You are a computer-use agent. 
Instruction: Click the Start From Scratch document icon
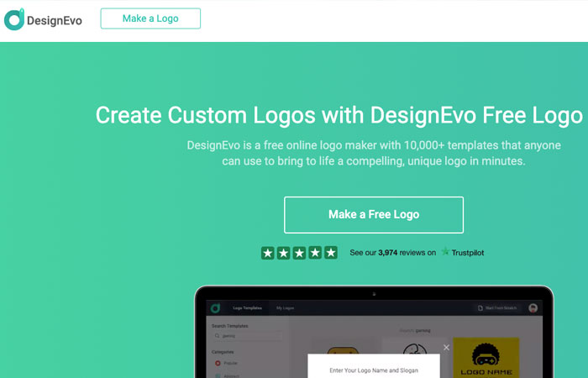480,308
